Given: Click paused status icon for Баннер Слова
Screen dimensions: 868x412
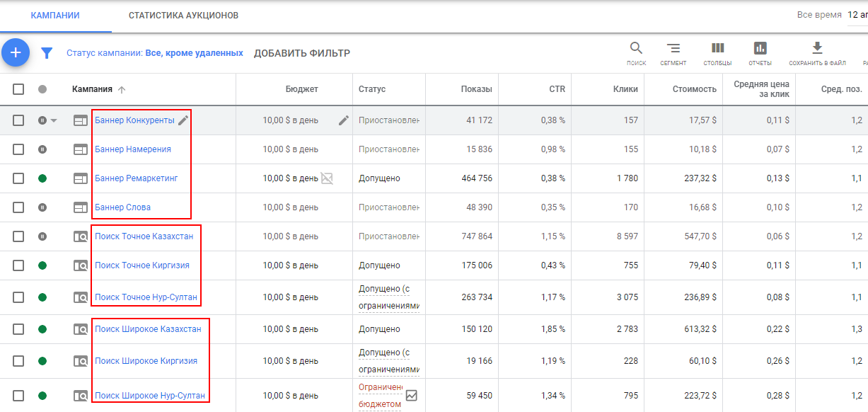Looking at the screenshot, I should [x=42, y=207].
